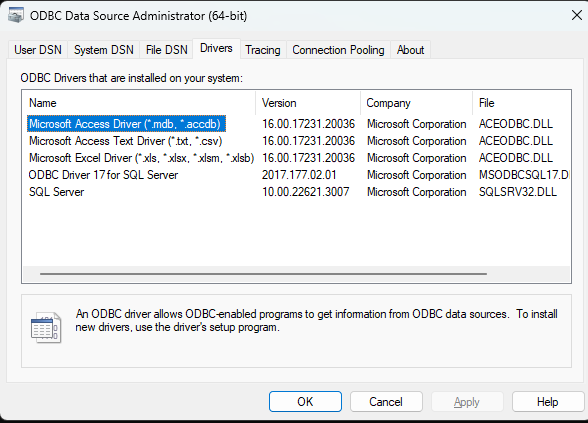This screenshot has width=588, height=423.
Task: Click the MSODBCSQL17 file cell
Action: [524, 175]
